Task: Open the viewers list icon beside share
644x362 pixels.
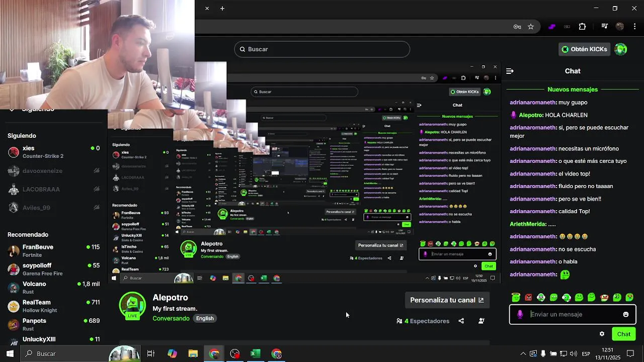Action: click(481, 321)
